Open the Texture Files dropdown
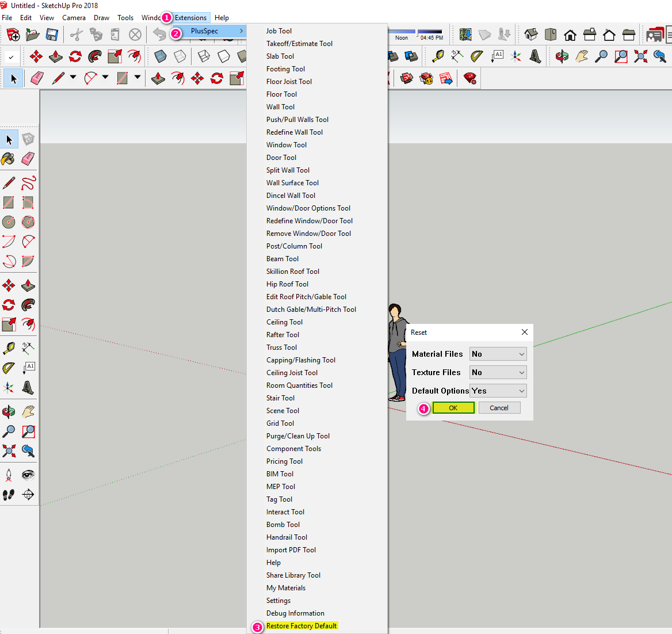The height and width of the screenshot is (634, 672). point(498,372)
